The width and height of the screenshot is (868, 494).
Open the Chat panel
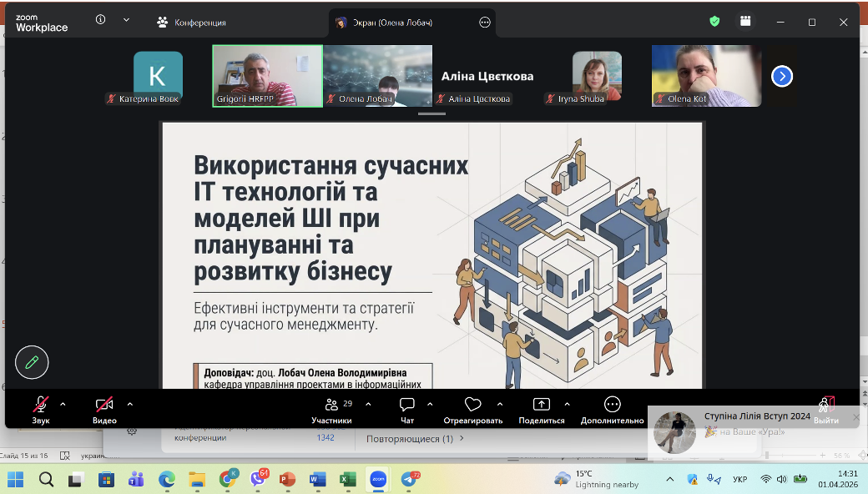coord(406,405)
